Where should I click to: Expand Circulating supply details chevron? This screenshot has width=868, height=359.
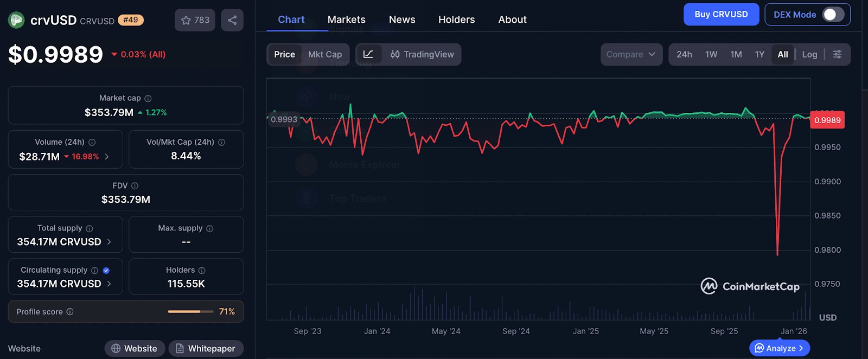point(109,284)
